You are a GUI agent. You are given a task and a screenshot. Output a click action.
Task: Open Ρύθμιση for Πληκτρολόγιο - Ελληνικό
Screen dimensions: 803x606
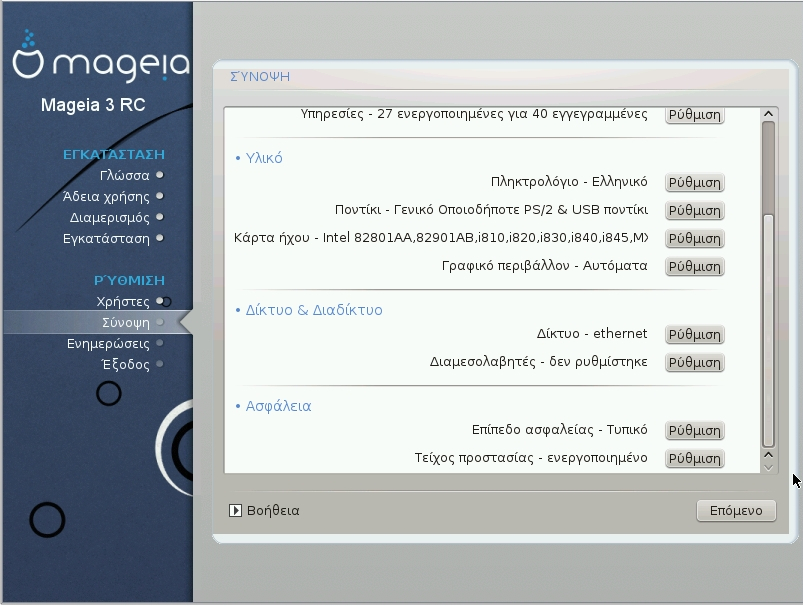click(x=694, y=183)
